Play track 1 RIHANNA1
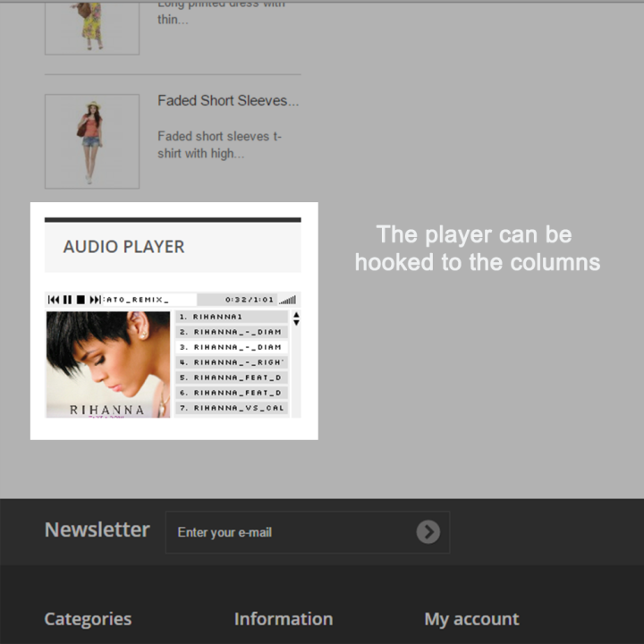The height and width of the screenshot is (644, 644). coord(232,317)
